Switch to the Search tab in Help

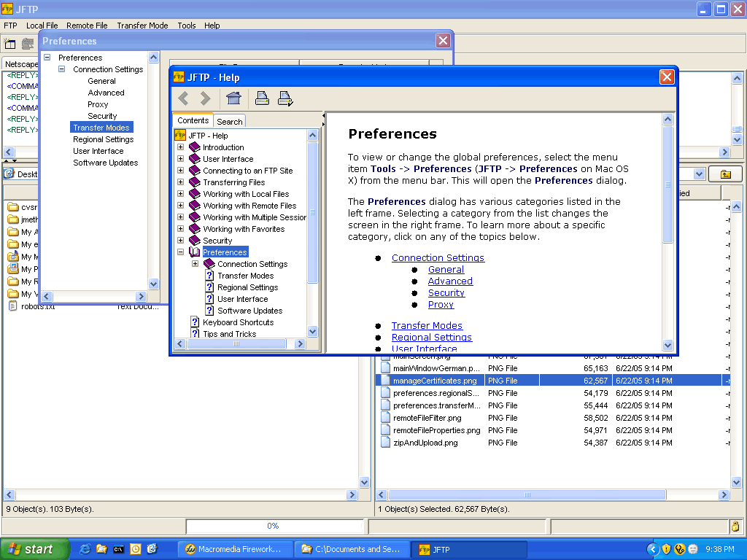coord(230,122)
